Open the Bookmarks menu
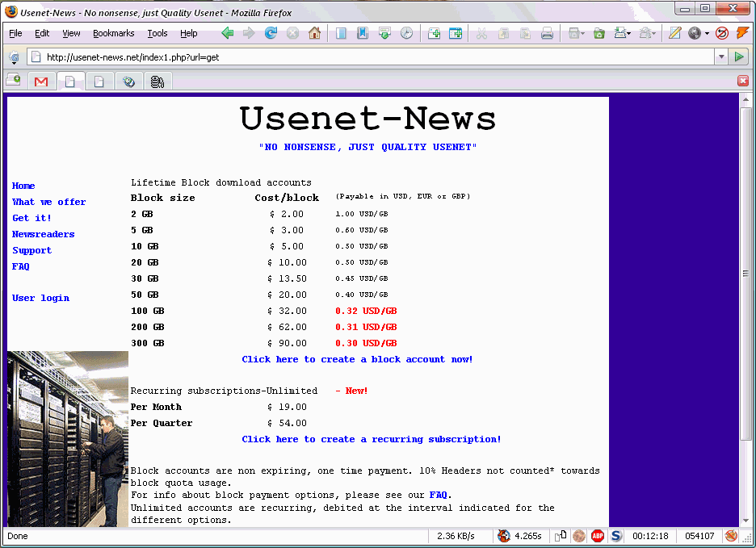 113,33
